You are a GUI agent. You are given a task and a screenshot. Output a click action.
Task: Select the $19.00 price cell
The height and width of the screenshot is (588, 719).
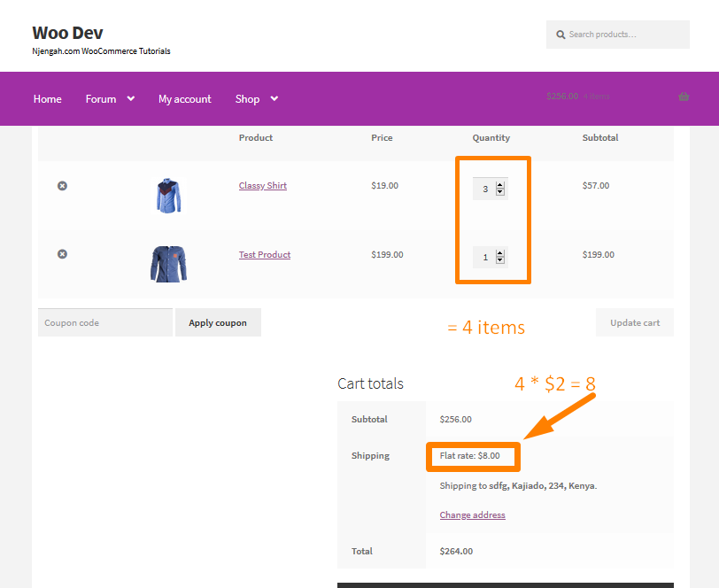point(384,186)
